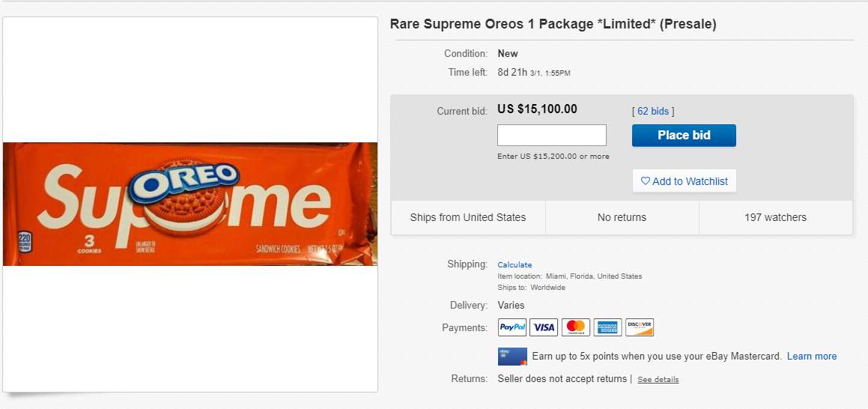The image size is (868, 409).
Task: Click the Visa card icon
Action: coord(544,327)
